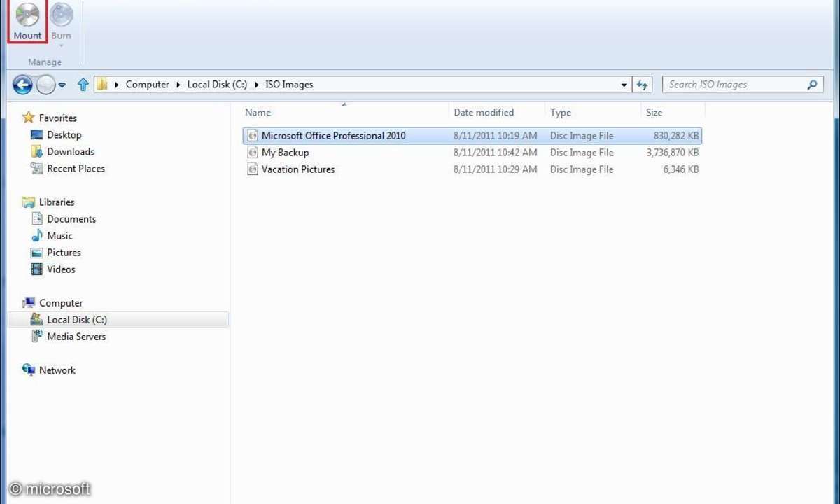Select Local Disk (C:) in breadcrumb
This screenshot has width=840, height=504.
pos(217,85)
